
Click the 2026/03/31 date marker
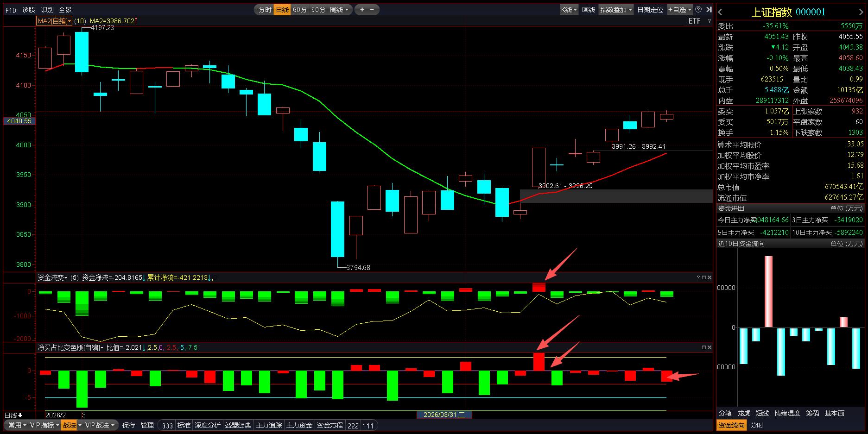tap(444, 415)
